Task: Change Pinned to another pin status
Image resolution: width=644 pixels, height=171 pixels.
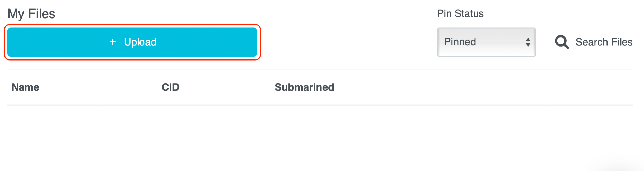Action: click(486, 42)
